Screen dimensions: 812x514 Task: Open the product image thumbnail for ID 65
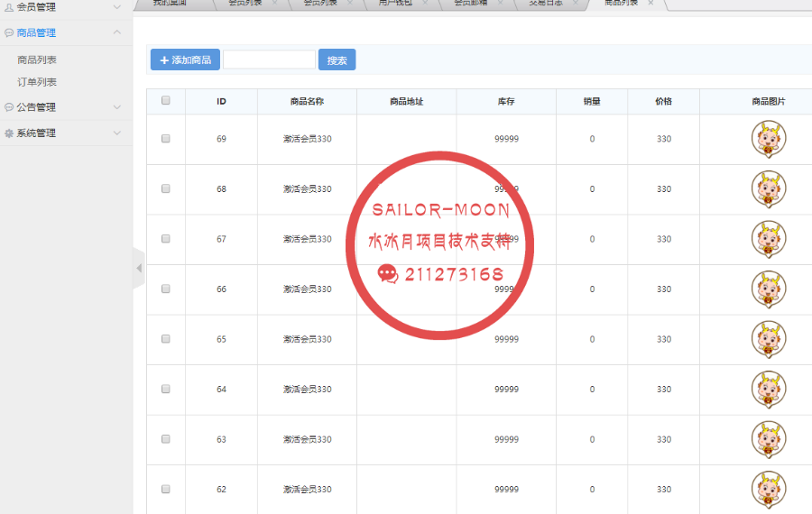769,339
